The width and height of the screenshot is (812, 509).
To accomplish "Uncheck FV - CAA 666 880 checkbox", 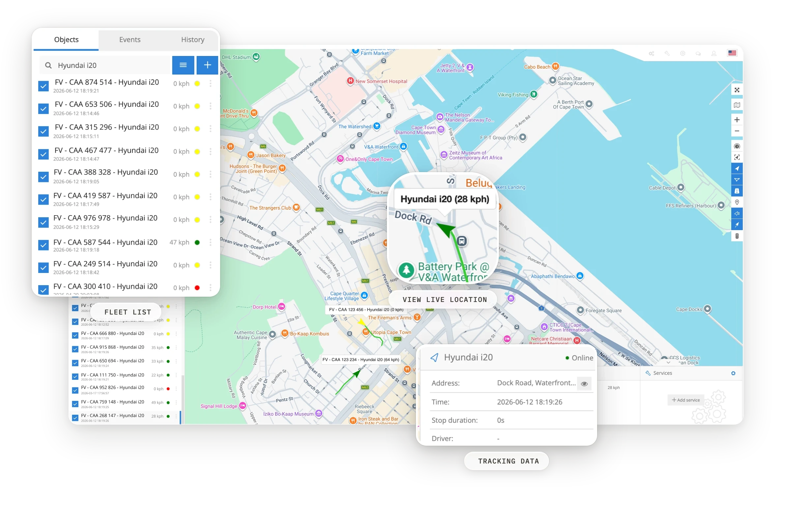I will click(75, 335).
